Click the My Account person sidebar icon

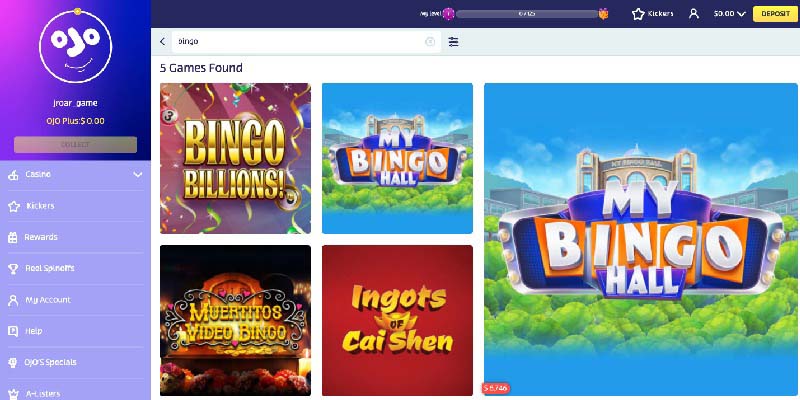(13, 300)
